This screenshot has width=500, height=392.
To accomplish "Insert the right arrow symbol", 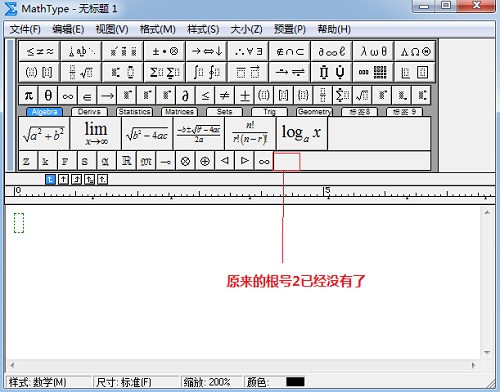I will coord(107,96).
